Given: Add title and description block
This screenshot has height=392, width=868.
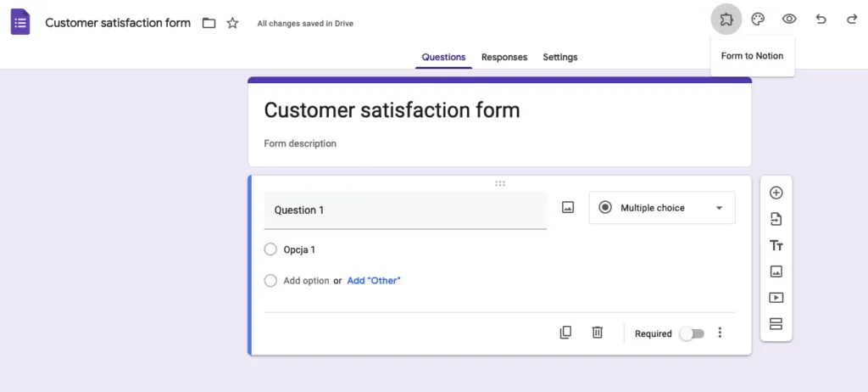Looking at the screenshot, I should coord(776,245).
